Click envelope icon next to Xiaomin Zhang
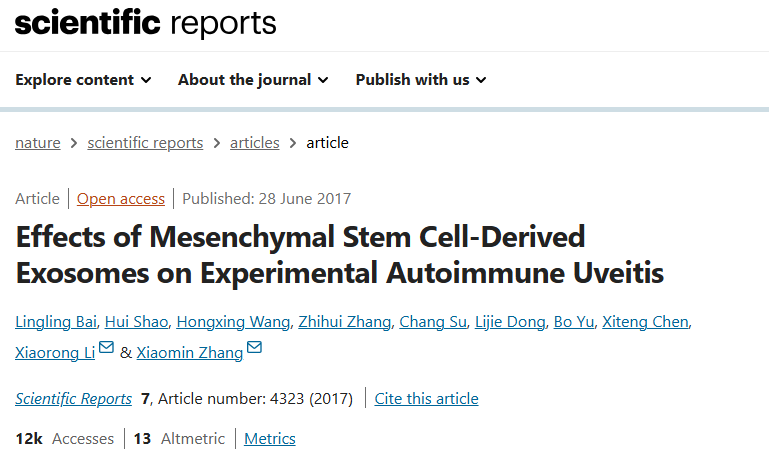 pyautogui.click(x=254, y=349)
